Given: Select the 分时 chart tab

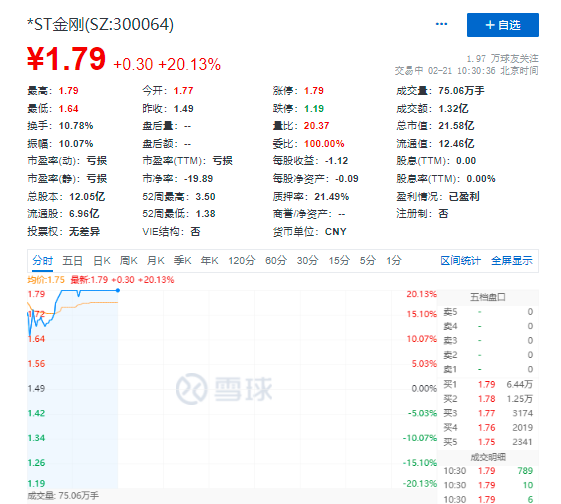Looking at the screenshot, I should tap(42, 261).
